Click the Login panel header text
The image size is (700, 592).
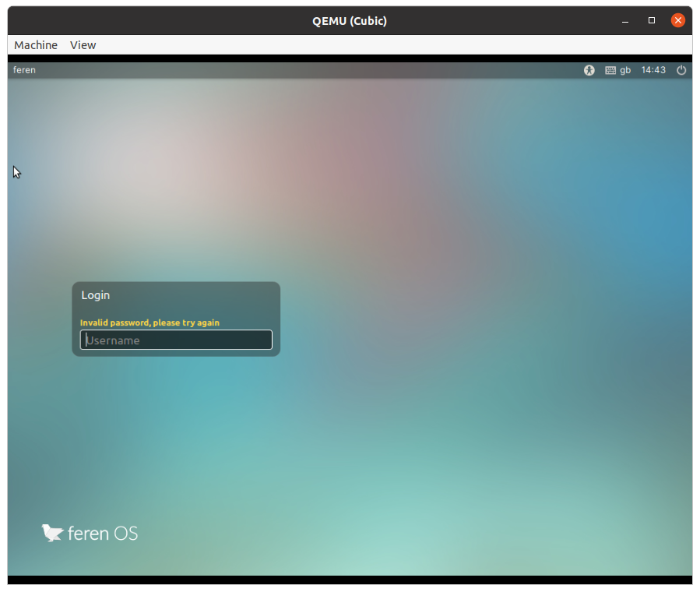[95, 295]
